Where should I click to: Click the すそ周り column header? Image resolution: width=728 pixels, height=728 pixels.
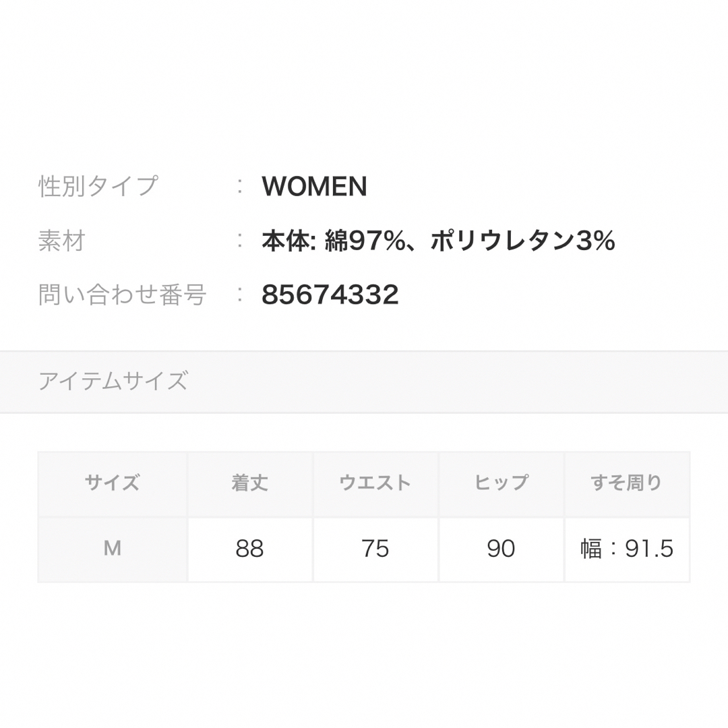627,483
